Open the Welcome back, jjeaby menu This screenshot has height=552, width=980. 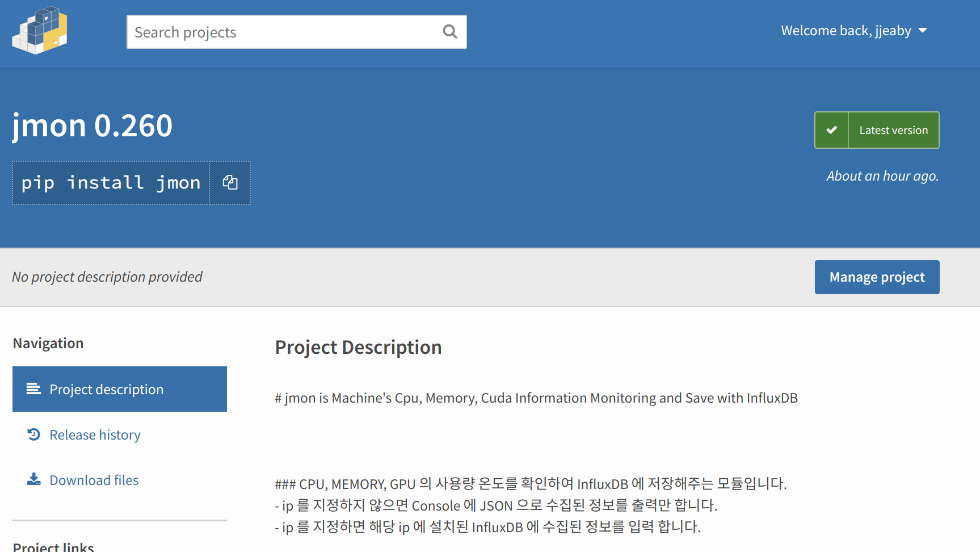click(x=853, y=31)
